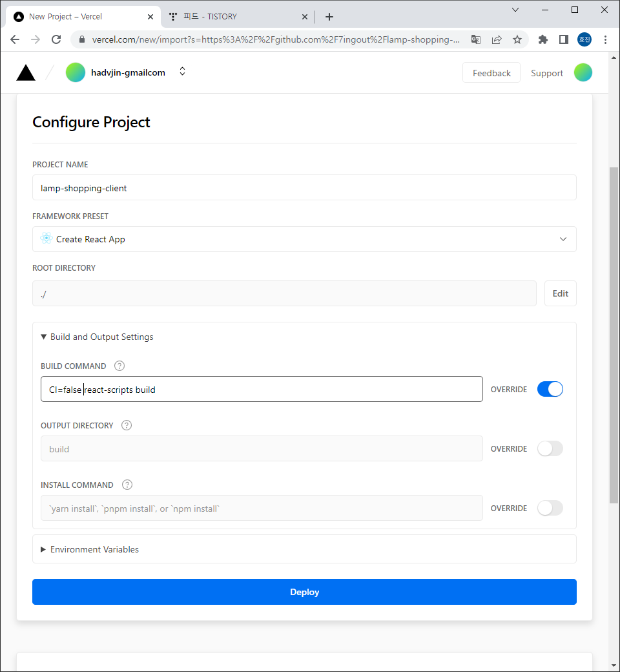Click the Install Command input field
The image size is (620, 672).
tap(262, 509)
